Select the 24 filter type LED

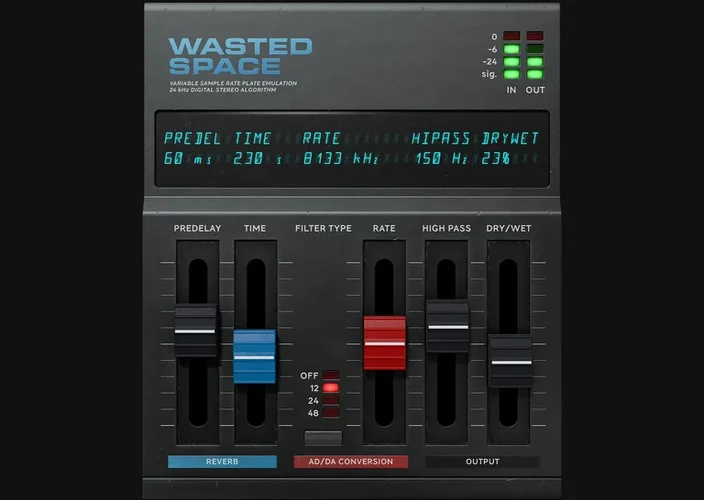331,400
